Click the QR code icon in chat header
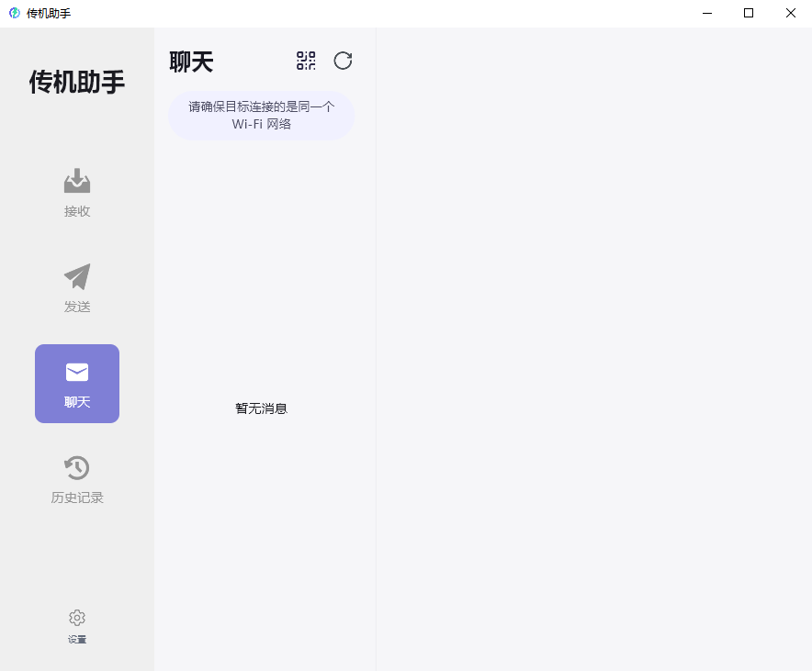Viewport: 812px width, 671px height. [x=304, y=61]
